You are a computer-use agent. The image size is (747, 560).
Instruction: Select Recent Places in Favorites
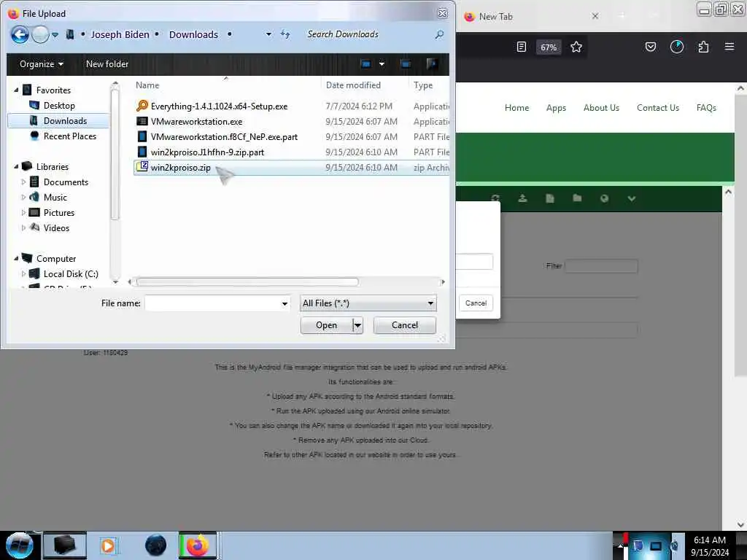point(69,136)
